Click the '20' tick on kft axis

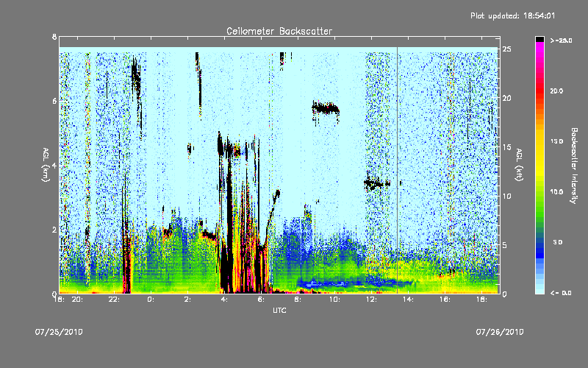coord(506,98)
